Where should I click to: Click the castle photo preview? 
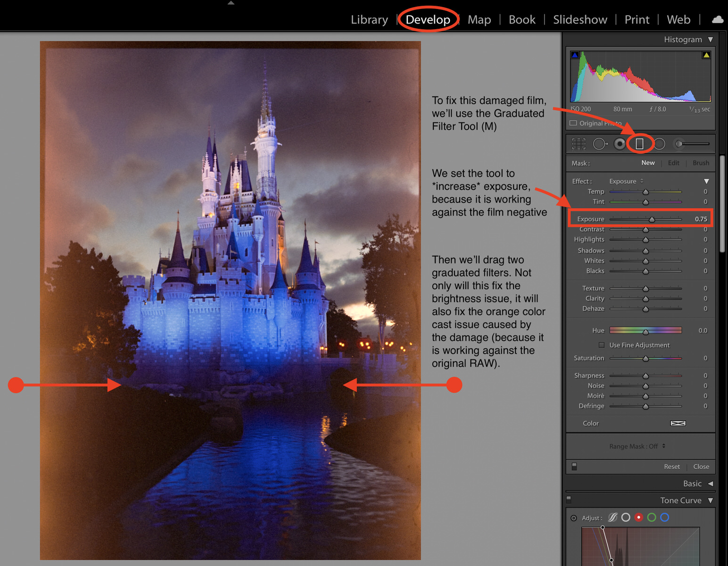231,300
